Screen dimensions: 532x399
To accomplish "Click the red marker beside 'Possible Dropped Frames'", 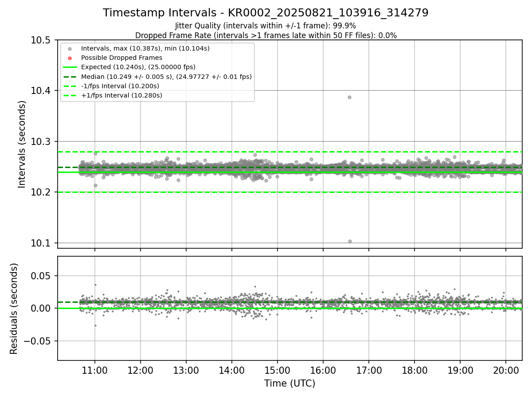I will [x=70, y=58].
